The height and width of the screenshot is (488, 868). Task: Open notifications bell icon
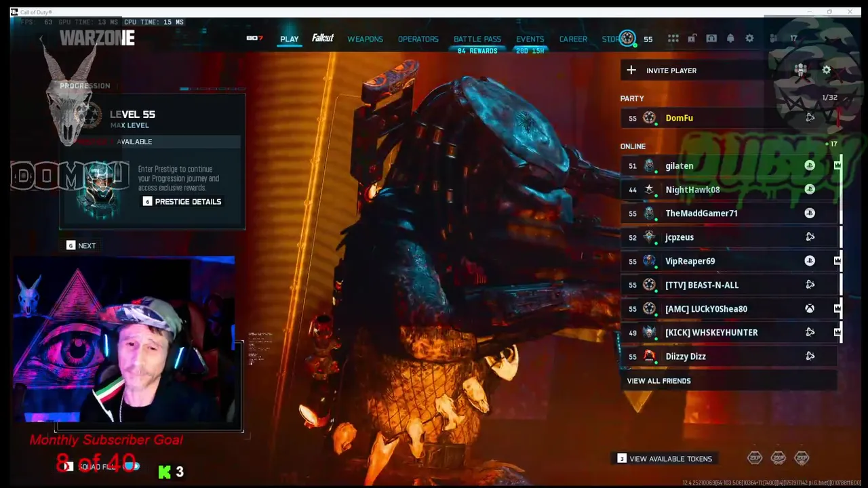click(730, 39)
